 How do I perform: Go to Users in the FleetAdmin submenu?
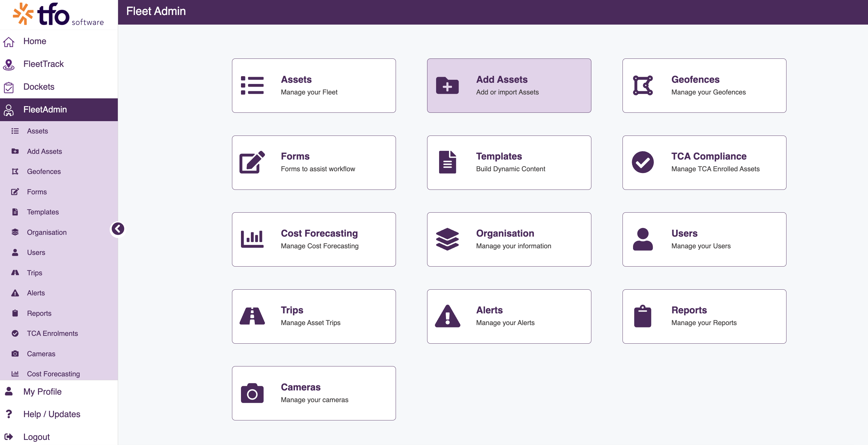[59, 252]
